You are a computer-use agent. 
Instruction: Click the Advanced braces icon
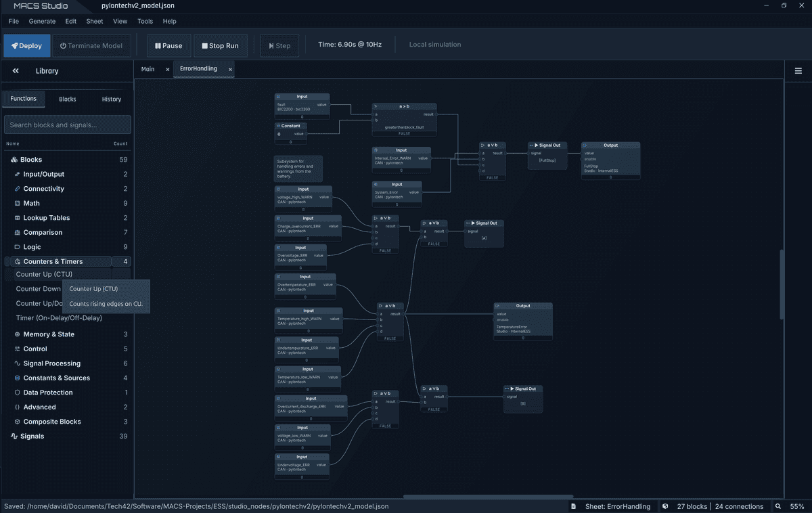(17, 407)
